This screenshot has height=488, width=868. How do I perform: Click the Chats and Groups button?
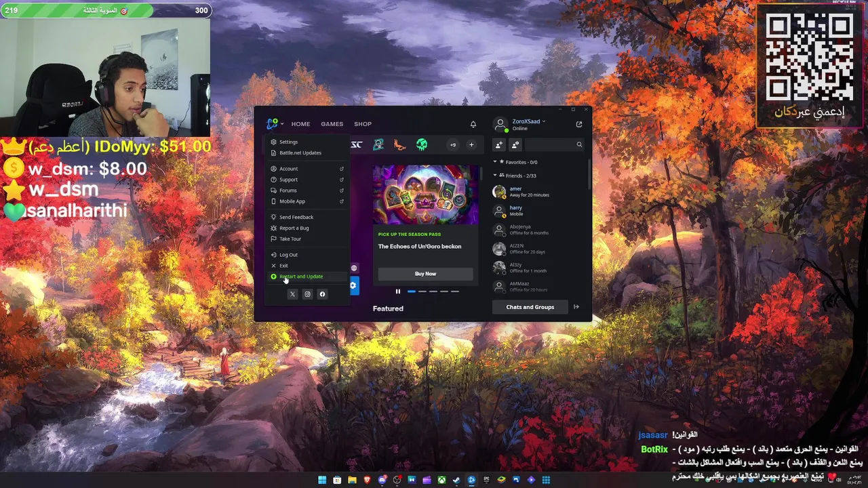click(x=530, y=307)
